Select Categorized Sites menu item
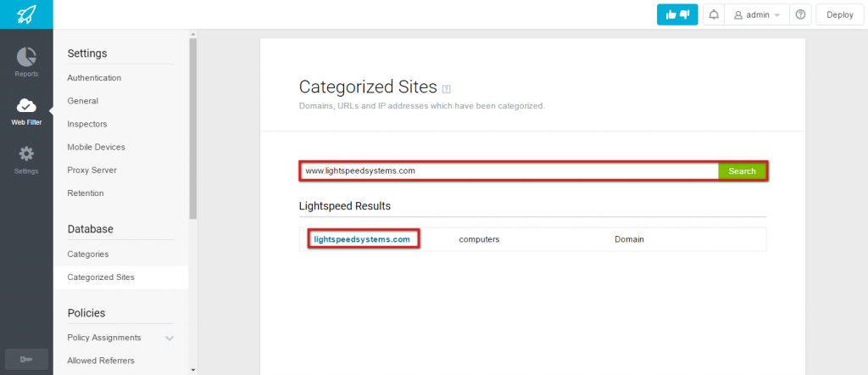The height and width of the screenshot is (375, 868). click(x=120, y=277)
